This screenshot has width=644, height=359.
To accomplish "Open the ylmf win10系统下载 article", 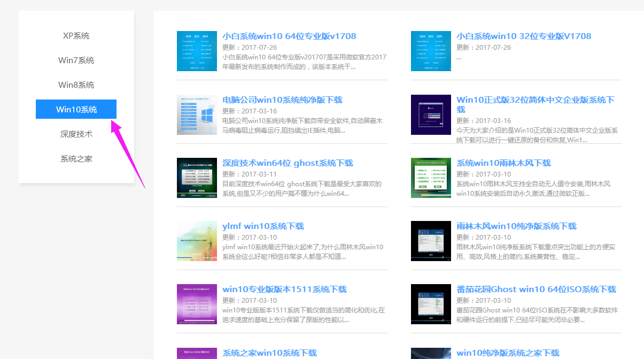I will 264,226.
